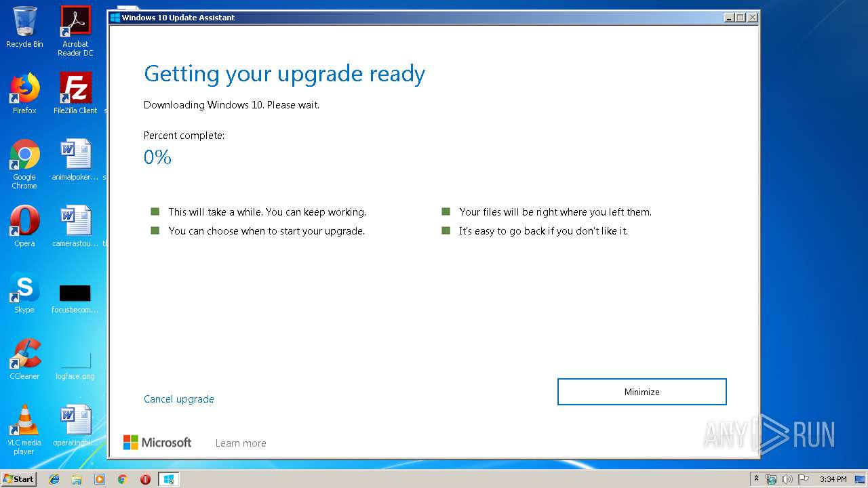Screen dimensions: 868x488
Task: Launch Skype desktop shortcut
Action: pyautogui.click(x=24, y=293)
